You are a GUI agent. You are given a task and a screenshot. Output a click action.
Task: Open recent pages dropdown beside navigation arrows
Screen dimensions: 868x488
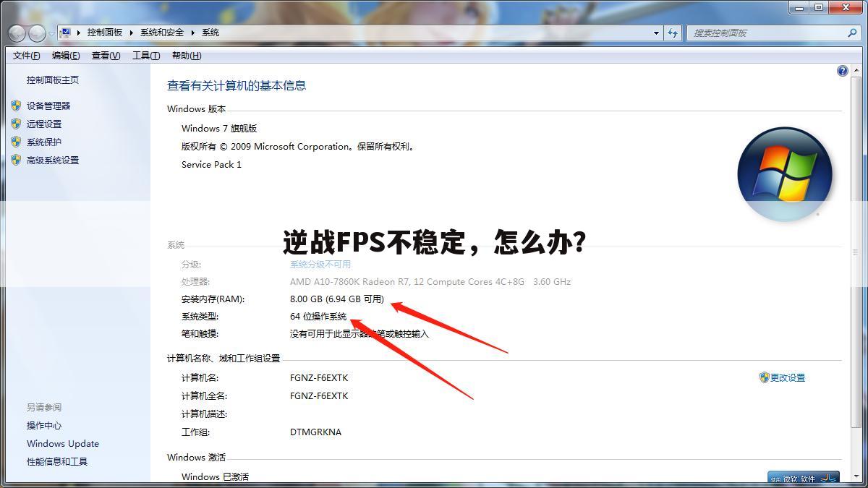pyautogui.click(x=51, y=33)
